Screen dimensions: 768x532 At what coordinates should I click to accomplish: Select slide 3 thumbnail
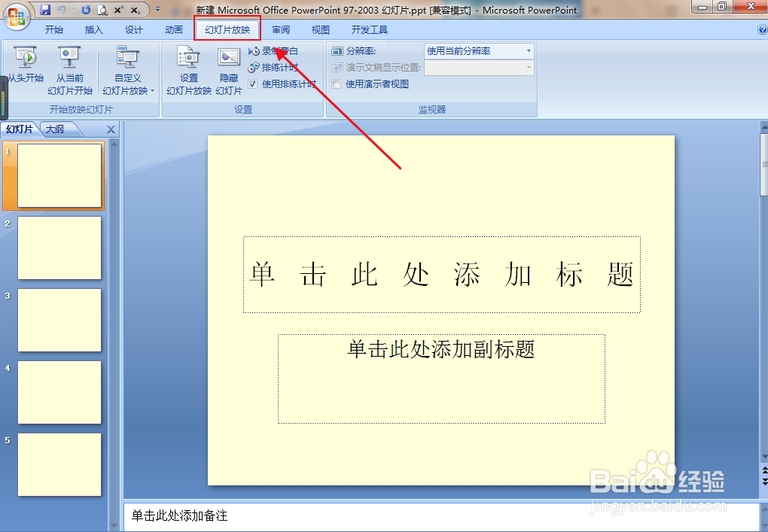[59, 320]
